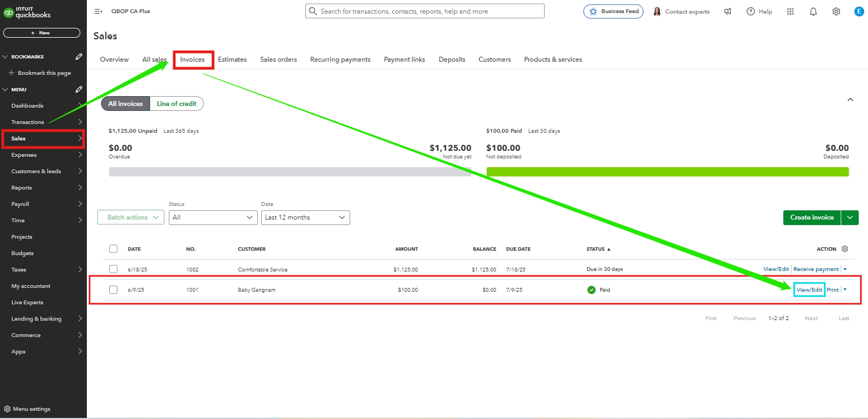Image resolution: width=868 pixels, height=419 pixels.
Task: Open Help question mark icon
Action: pos(751,11)
